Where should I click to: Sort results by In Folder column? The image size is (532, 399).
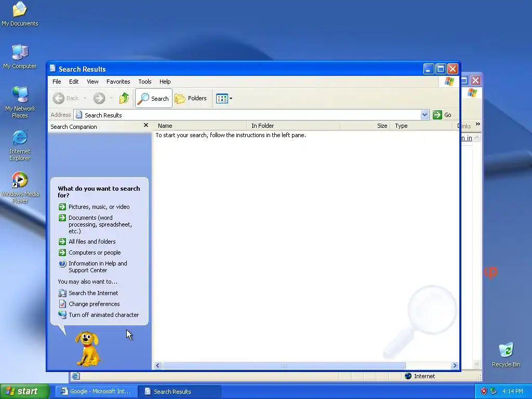[x=294, y=126]
